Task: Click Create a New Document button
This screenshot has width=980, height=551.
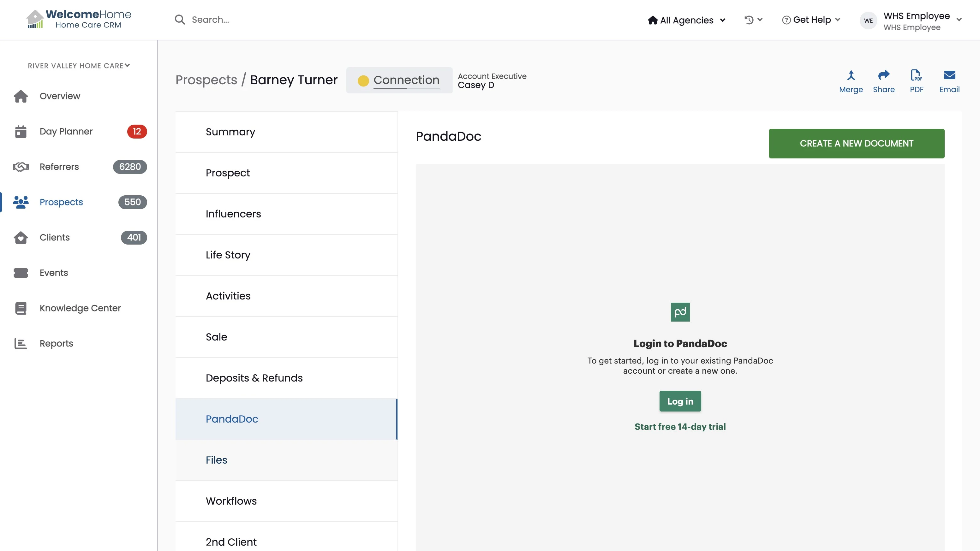Action: tap(856, 143)
